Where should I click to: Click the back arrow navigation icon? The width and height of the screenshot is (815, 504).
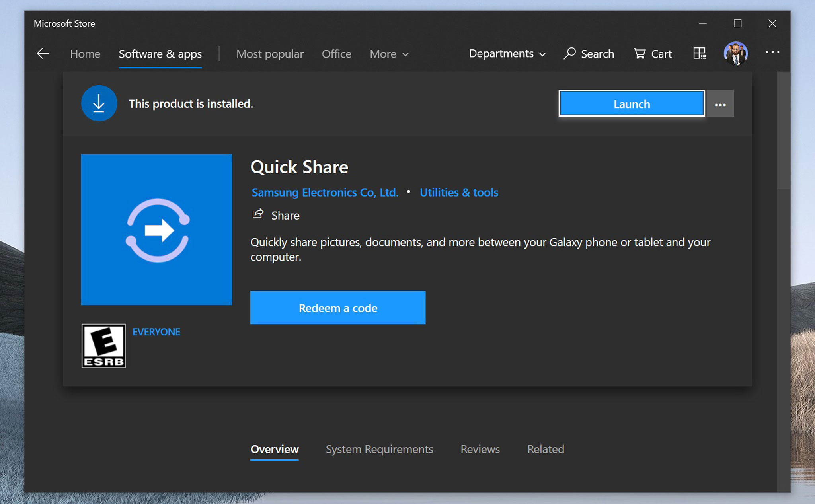tap(43, 53)
